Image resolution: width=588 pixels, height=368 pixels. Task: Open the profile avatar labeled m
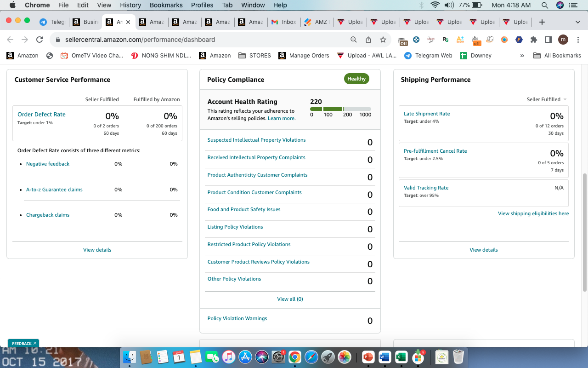click(x=563, y=40)
